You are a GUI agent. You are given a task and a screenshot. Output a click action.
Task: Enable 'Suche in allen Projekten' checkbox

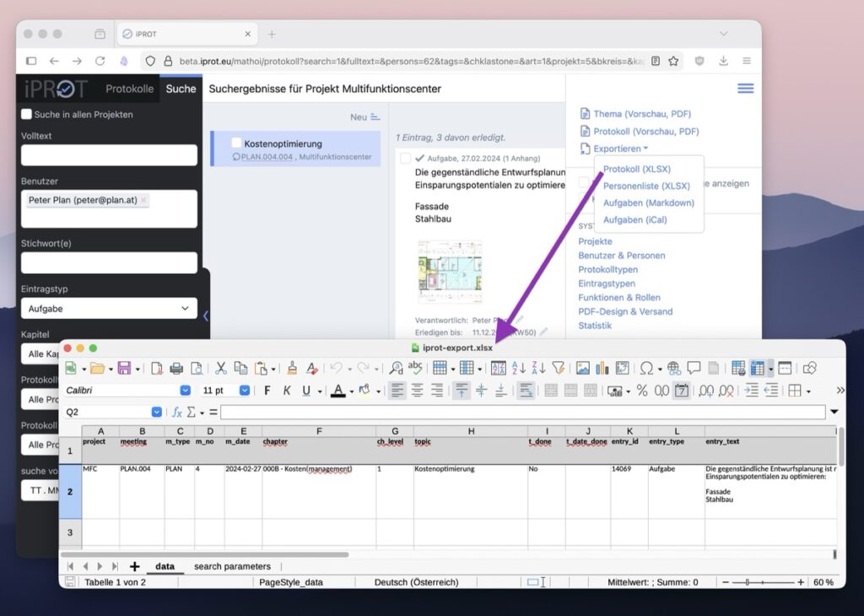point(27,114)
